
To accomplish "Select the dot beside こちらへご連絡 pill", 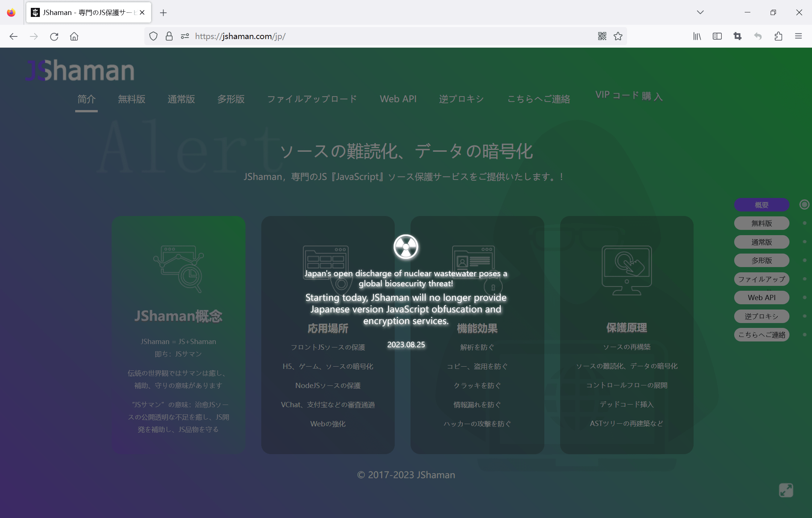I will click(804, 334).
